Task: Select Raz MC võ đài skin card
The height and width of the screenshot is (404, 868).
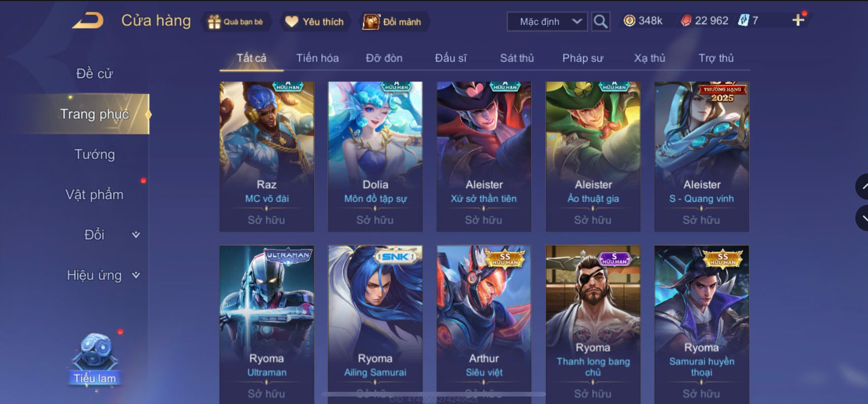Action: [267, 157]
